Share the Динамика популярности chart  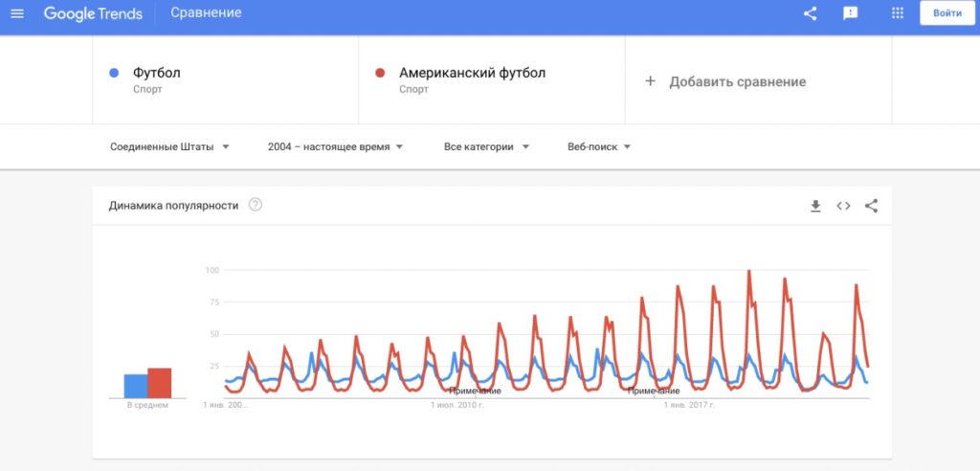point(871,206)
